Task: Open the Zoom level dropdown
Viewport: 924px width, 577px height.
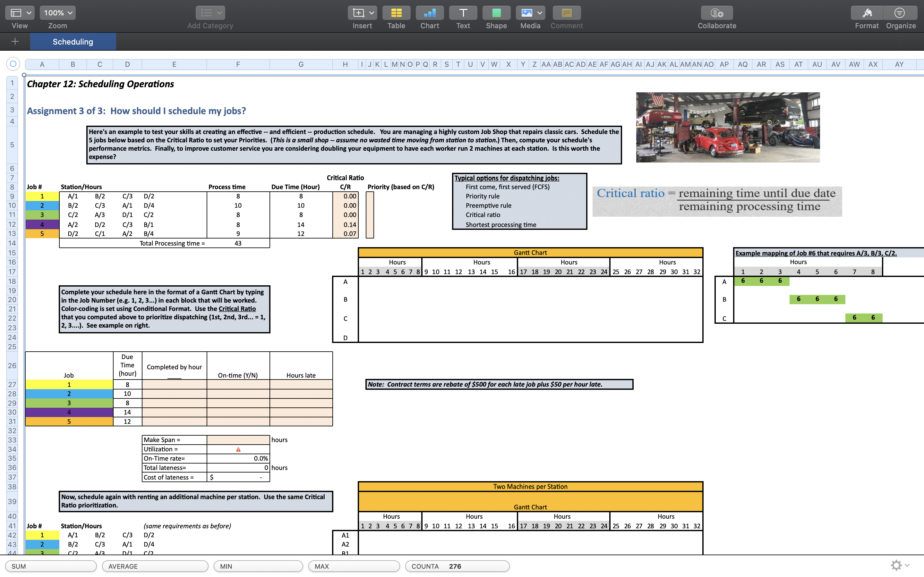Action: pyautogui.click(x=57, y=13)
